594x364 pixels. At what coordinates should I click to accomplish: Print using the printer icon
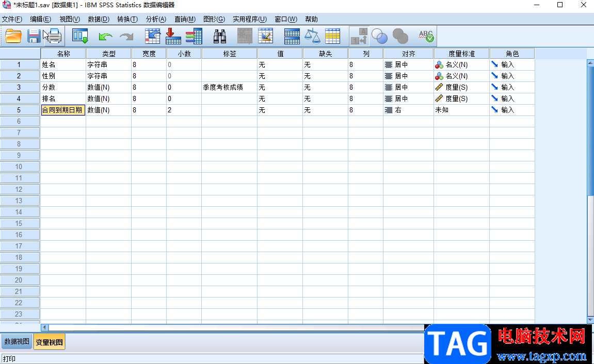[x=54, y=36]
